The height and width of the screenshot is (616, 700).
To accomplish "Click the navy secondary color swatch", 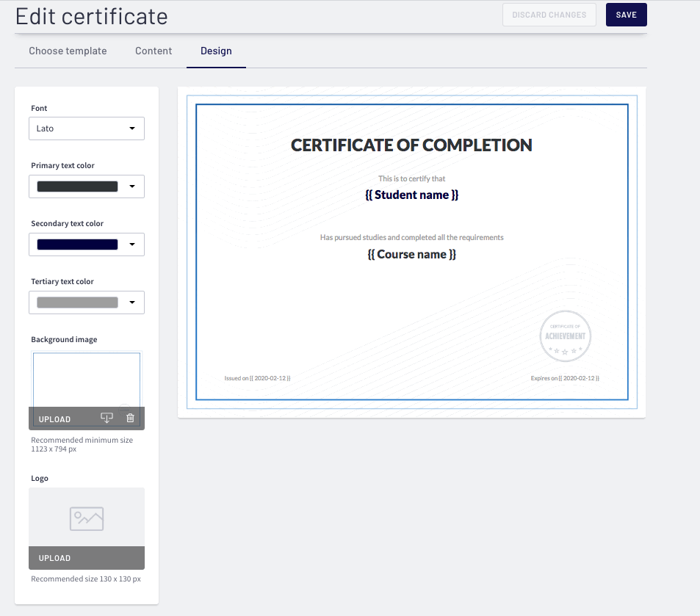I will pyautogui.click(x=77, y=244).
